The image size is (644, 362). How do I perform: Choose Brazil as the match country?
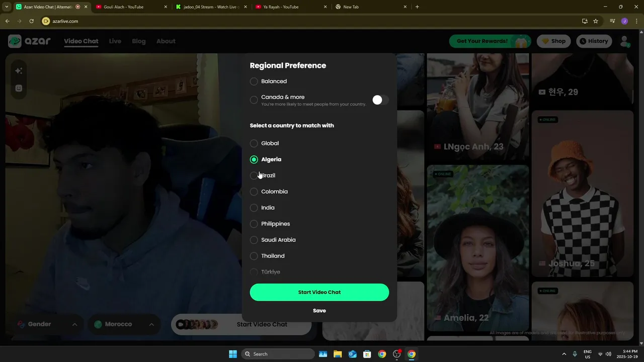click(254, 175)
